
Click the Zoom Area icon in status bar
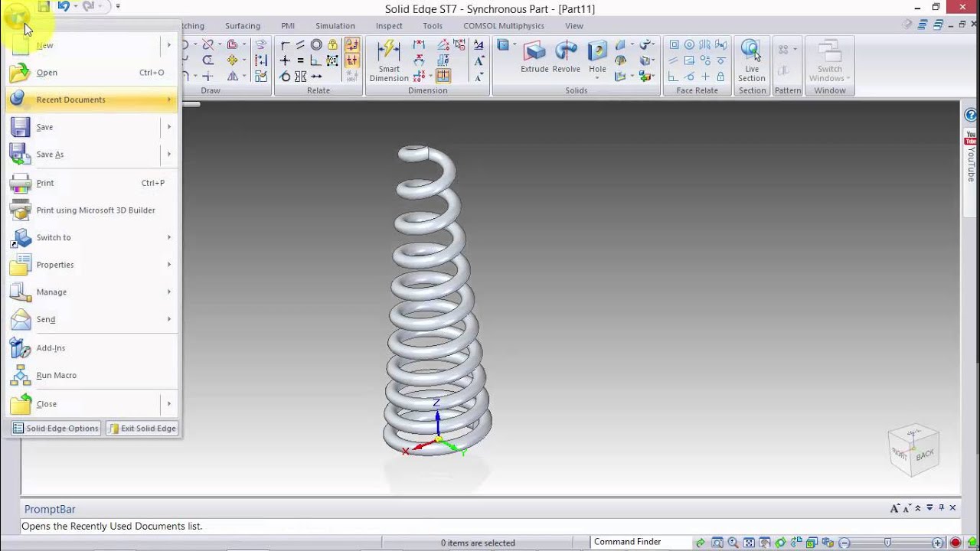pos(717,543)
